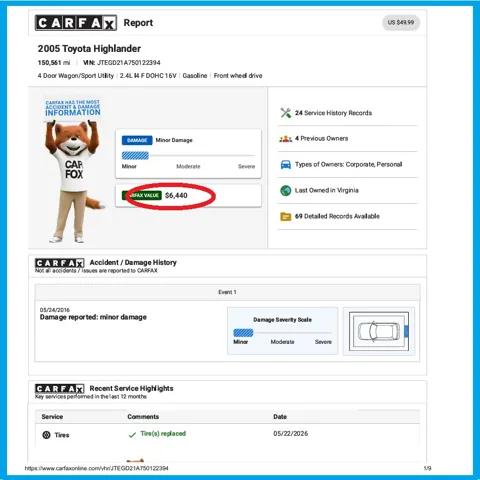Click the CARFAX logo beside Recent Service Highlights
This screenshot has height=480, width=480.
click(x=60, y=389)
